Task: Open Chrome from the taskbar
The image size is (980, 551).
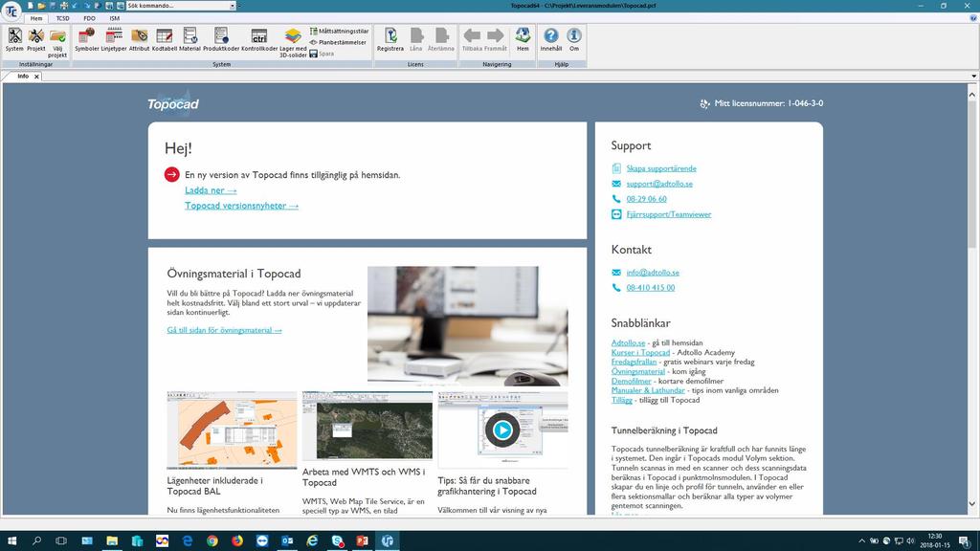Action: (212, 540)
